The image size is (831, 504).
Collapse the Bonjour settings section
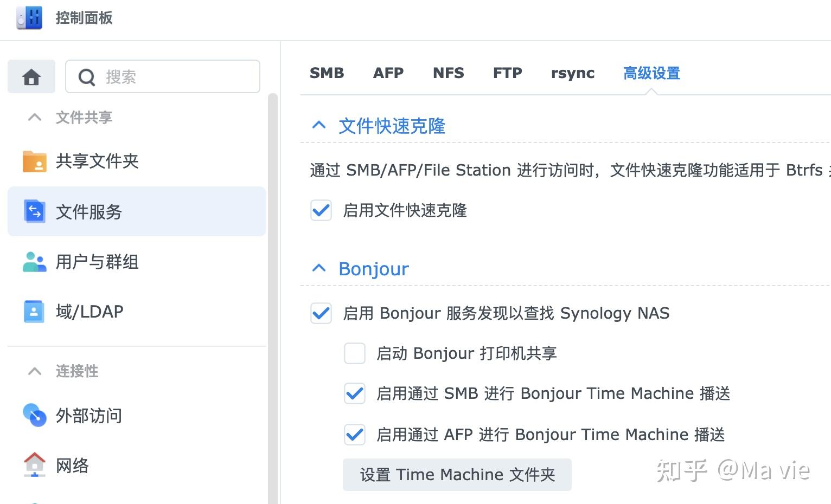click(x=319, y=268)
